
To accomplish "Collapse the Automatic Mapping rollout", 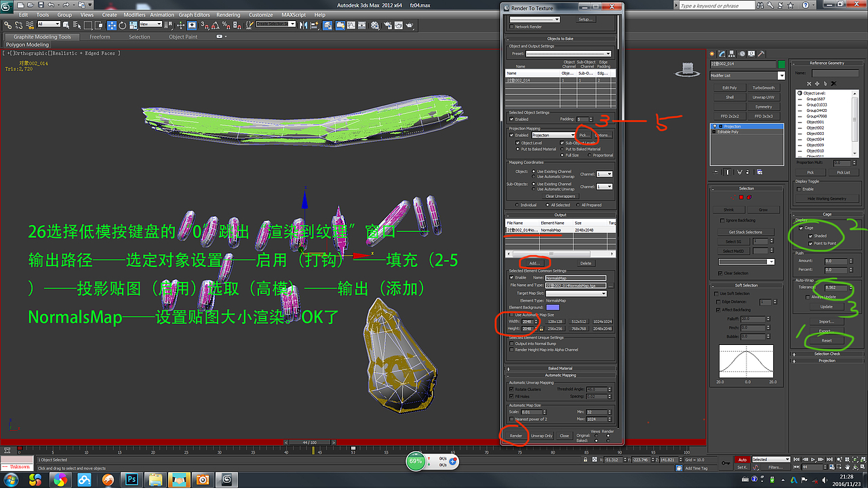I will point(561,375).
